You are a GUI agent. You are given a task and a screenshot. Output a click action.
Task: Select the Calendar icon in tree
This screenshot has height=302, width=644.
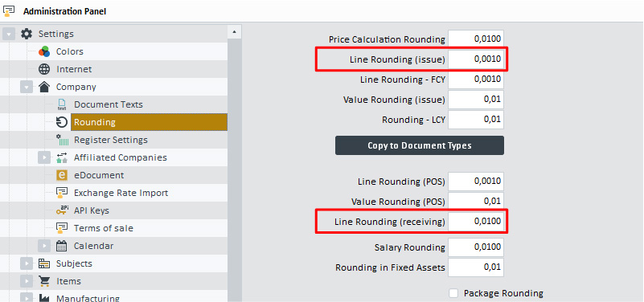pos(62,246)
